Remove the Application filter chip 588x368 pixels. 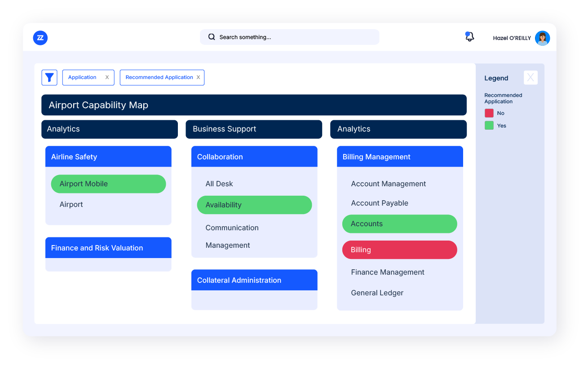click(x=107, y=78)
